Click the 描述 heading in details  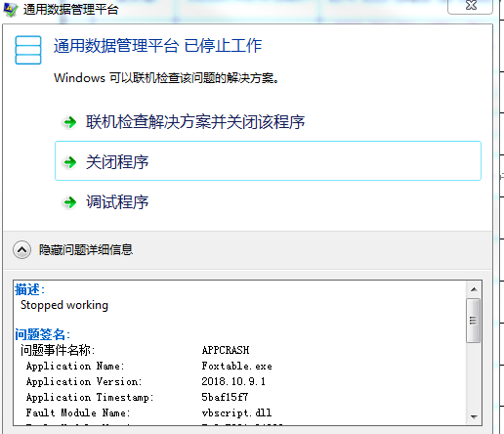(x=29, y=289)
